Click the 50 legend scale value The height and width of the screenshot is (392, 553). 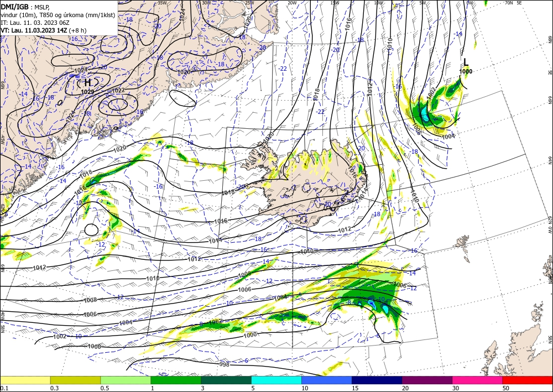tap(507, 388)
